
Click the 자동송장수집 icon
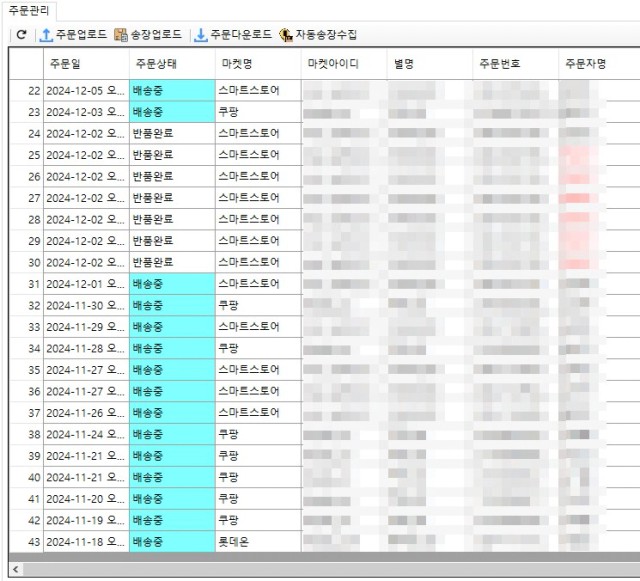click(x=286, y=35)
